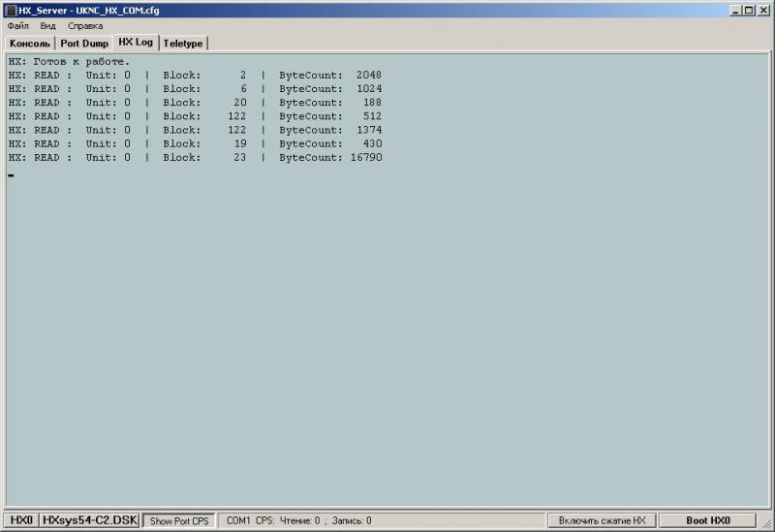Close the HX_Server window

pyautogui.click(x=763, y=10)
